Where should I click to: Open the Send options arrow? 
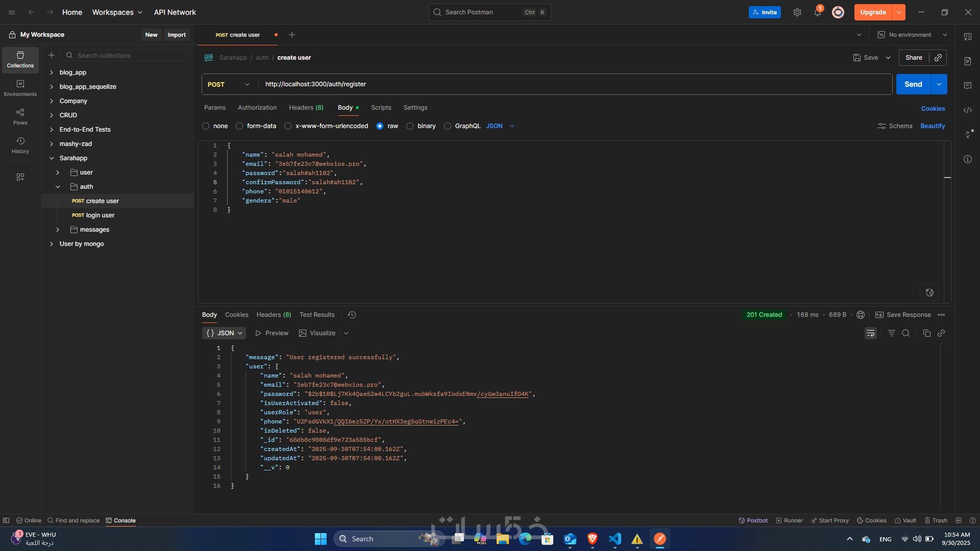coord(939,84)
